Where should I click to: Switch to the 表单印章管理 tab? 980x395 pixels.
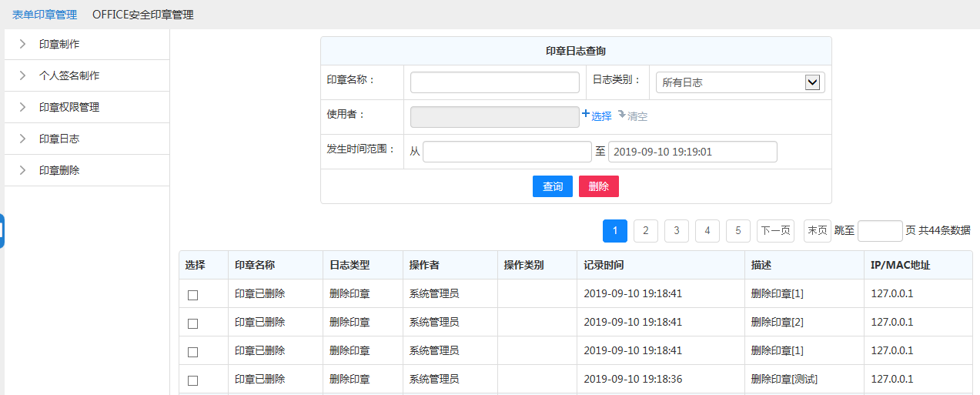pos(45,15)
